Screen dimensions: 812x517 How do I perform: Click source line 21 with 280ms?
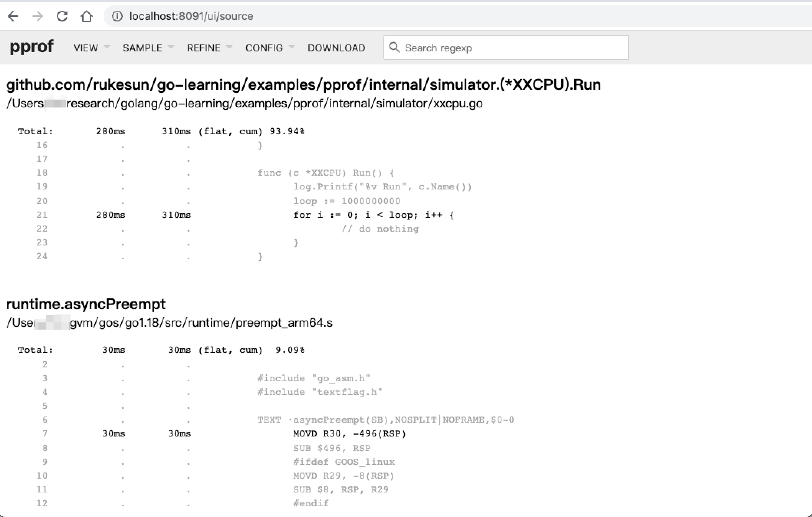click(111, 215)
